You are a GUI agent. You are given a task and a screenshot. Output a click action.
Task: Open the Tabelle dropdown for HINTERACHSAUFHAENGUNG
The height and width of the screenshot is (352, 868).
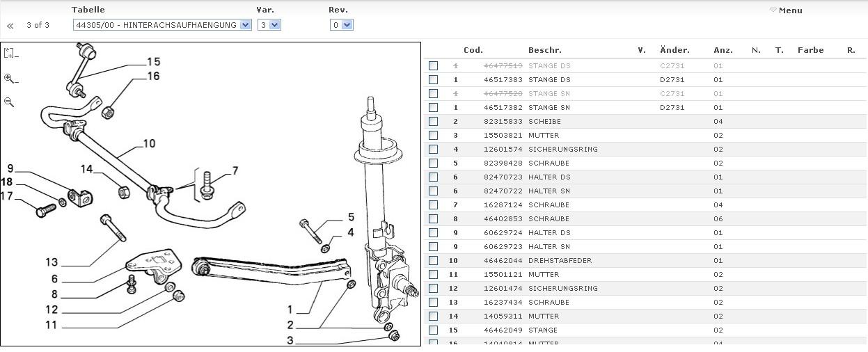[161, 25]
